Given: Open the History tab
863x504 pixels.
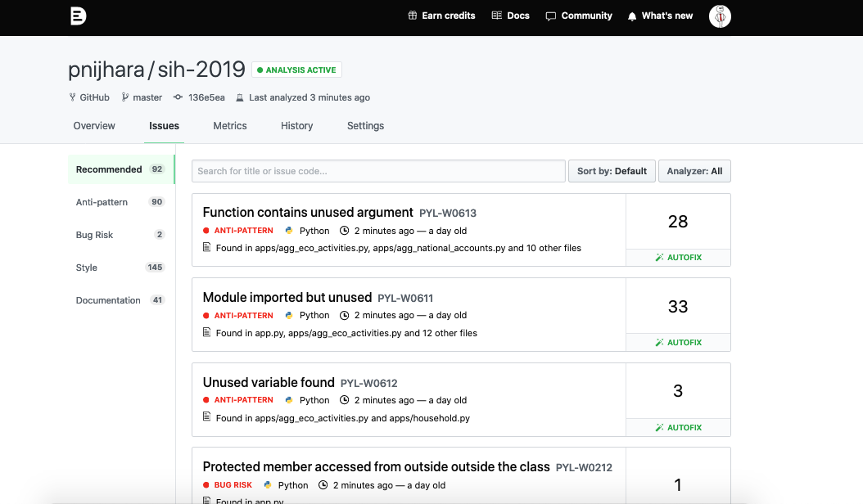Looking at the screenshot, I should (x=296, y=126).
